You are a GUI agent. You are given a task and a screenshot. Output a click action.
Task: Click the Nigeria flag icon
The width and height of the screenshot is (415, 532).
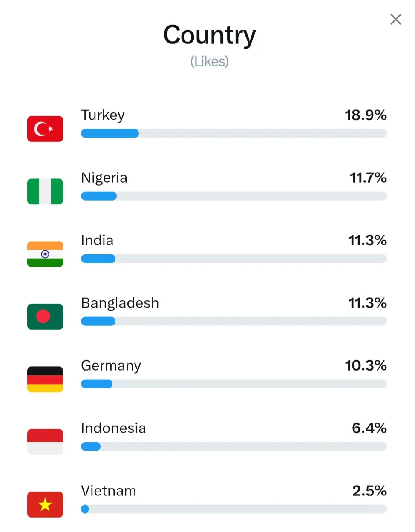(45, 191)
